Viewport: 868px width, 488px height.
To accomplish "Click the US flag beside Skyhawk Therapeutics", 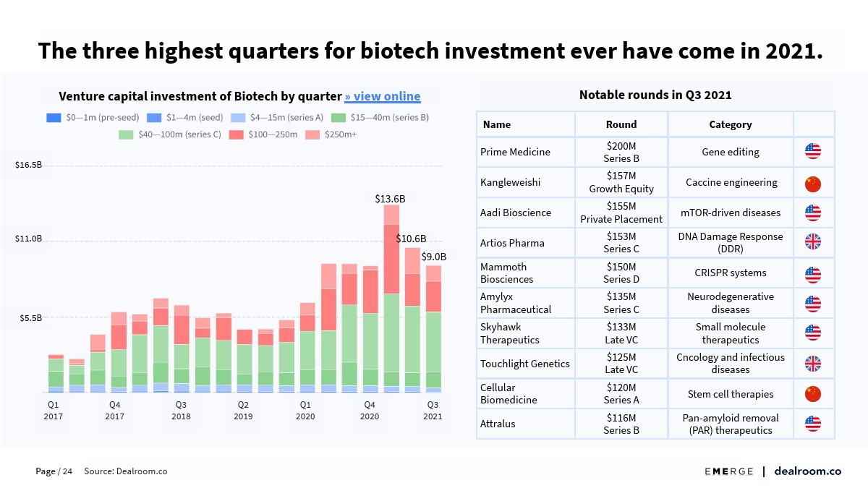I will [x=813, y=333].
